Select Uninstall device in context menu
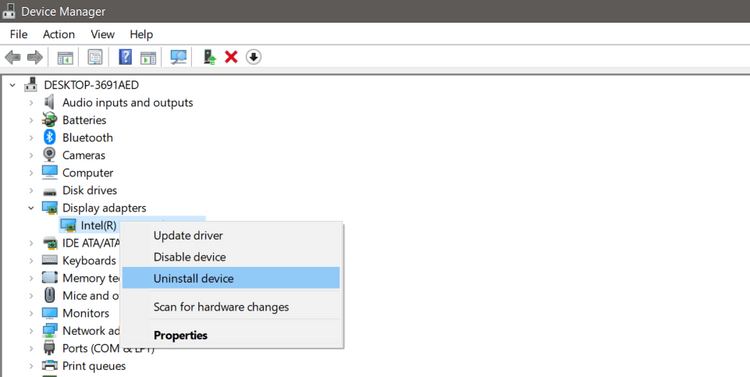Screen dimensions: 750x377 click(x=231, y=278)
